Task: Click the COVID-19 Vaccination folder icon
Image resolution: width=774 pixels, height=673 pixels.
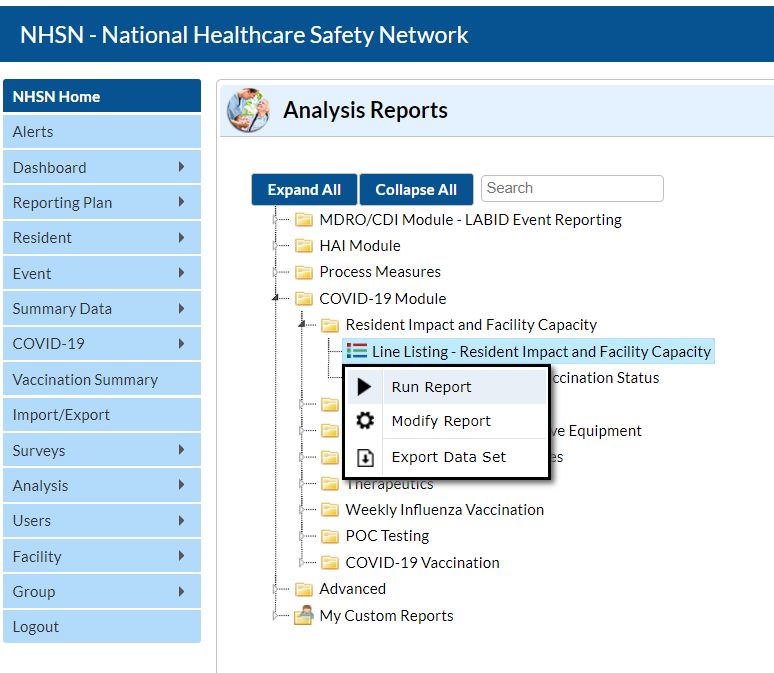Action: point(330,562)
